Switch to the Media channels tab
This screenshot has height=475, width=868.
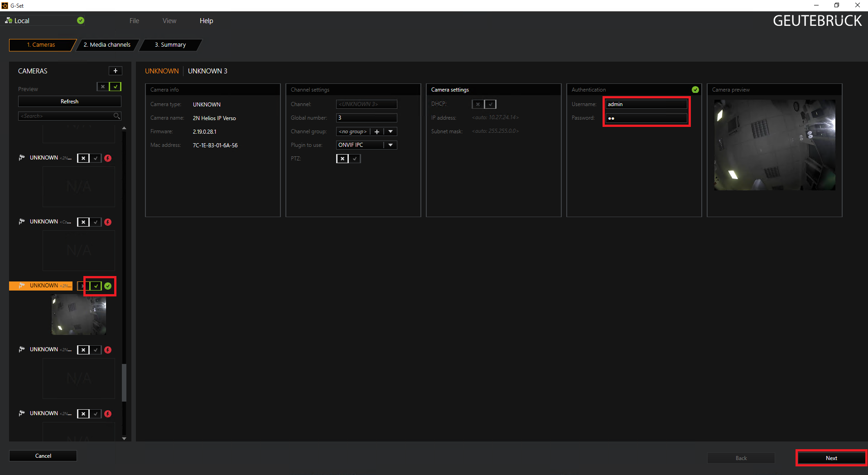tap(107, 45)
